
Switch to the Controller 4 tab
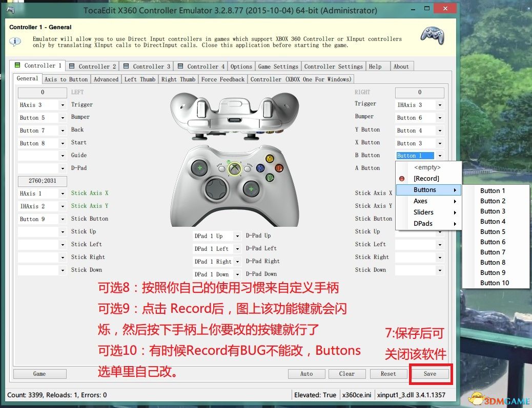click(x=201, y=67)
